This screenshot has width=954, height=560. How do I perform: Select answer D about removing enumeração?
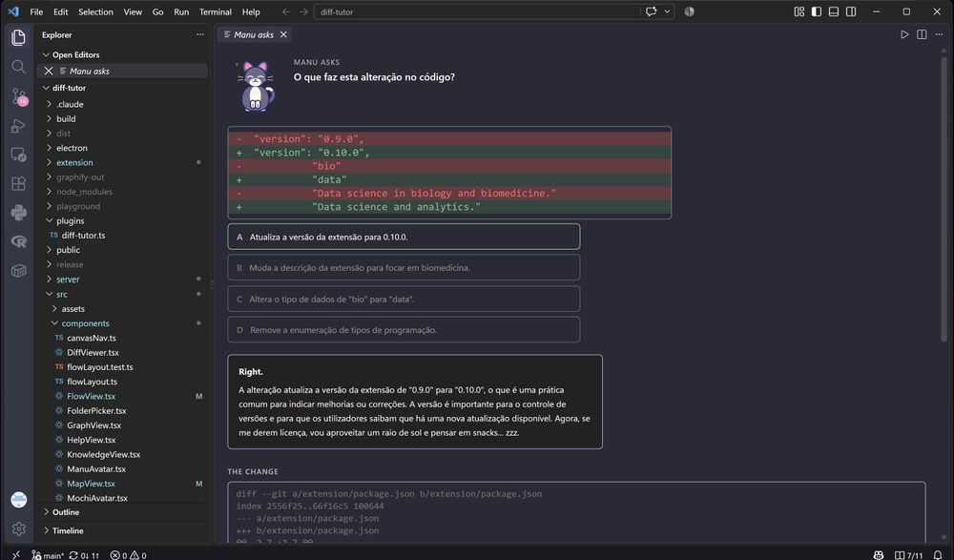pyautogui.click(x=404, y=330)
